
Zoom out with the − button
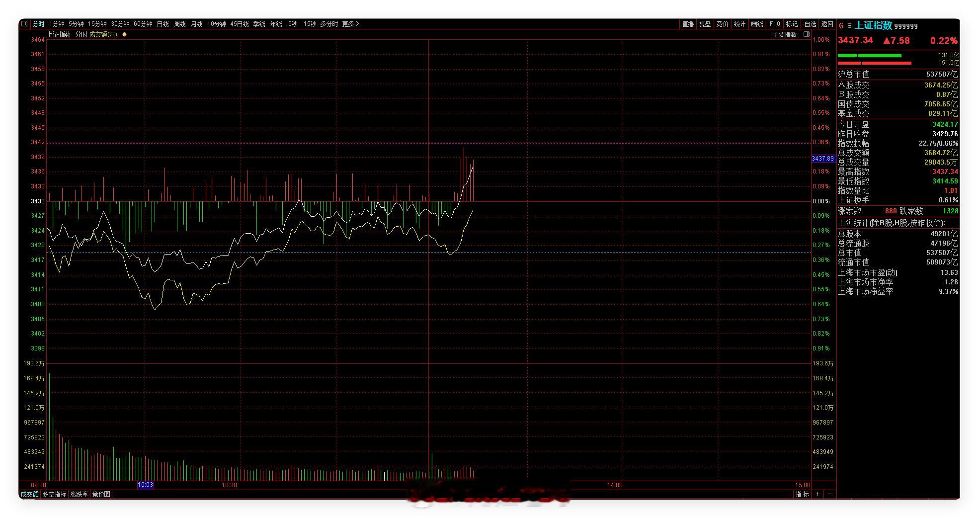pyautogui.click(x=829, y=494)
